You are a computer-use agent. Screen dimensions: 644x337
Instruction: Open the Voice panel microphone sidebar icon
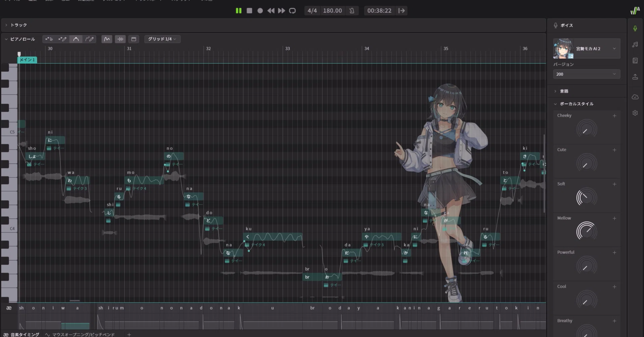pos(635,29)
